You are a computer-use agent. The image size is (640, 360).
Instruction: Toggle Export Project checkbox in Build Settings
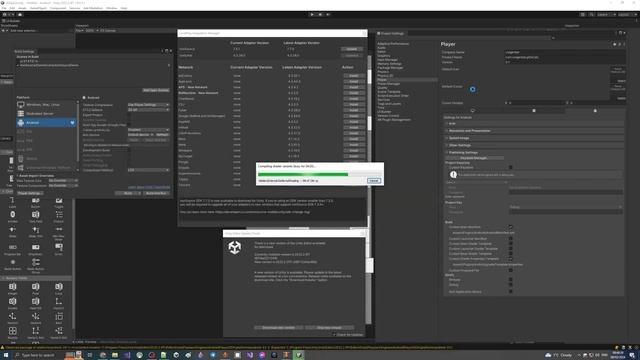129,115
